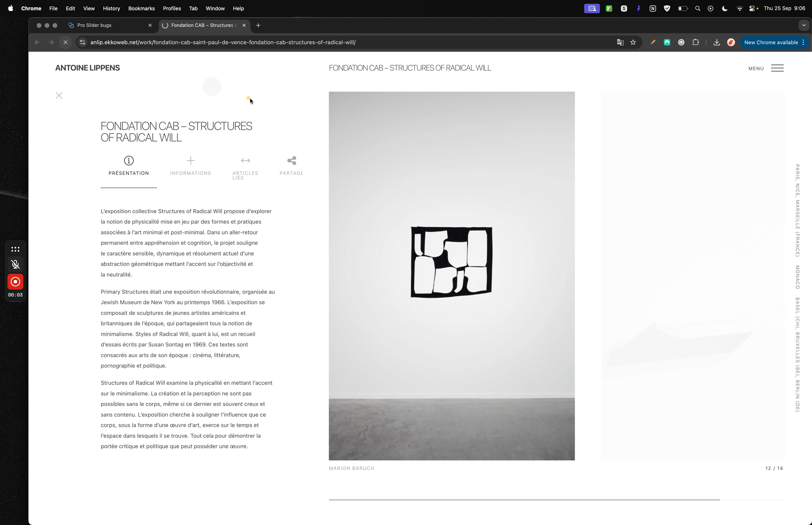This screenshot has width=812, height=525.
Task: Switch to the Articles liés tab
Action: tap(245, 168)
